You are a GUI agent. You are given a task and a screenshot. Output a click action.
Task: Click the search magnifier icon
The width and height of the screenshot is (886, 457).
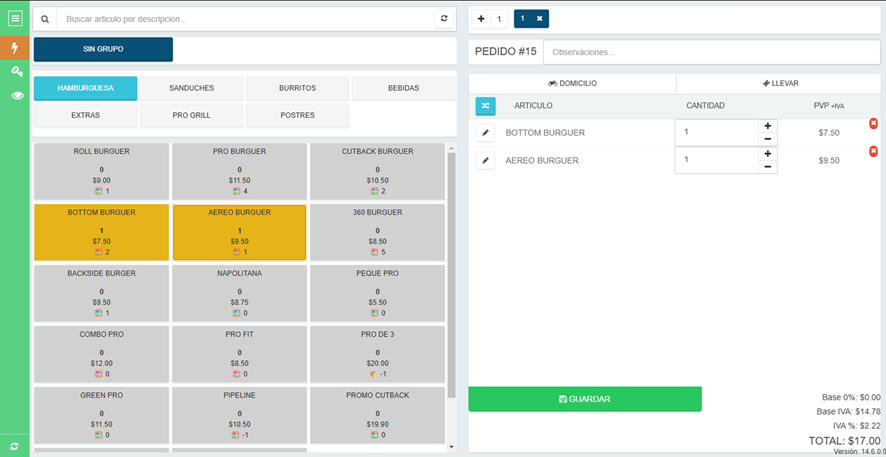[x=45, y=19]
